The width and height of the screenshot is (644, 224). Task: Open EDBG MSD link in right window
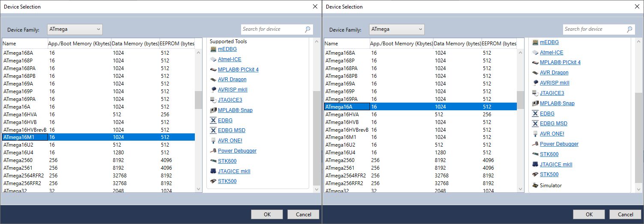pyautogui.click(x=554, y=124)
